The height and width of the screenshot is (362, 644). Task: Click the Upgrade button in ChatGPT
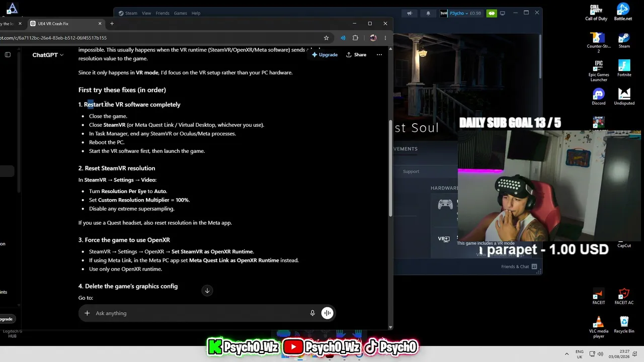point(325,55)
